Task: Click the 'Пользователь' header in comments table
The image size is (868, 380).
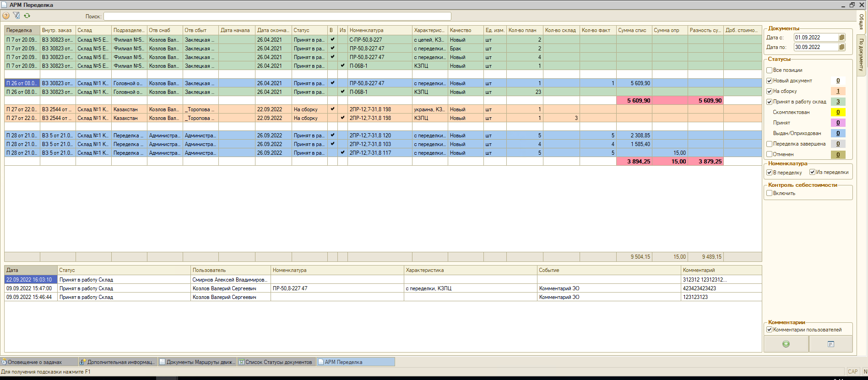Action: [x=230, y=270]
